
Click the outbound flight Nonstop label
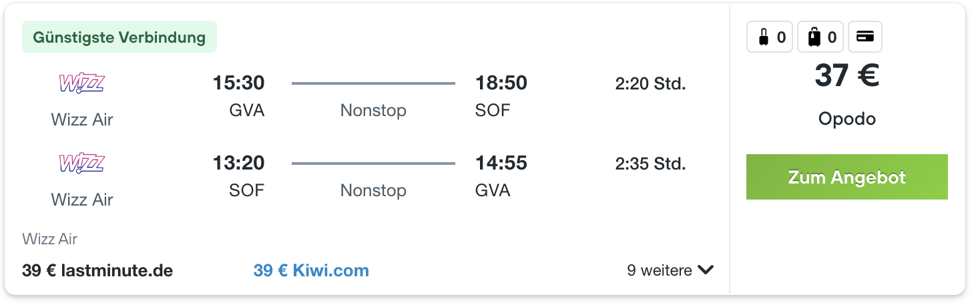373,110
